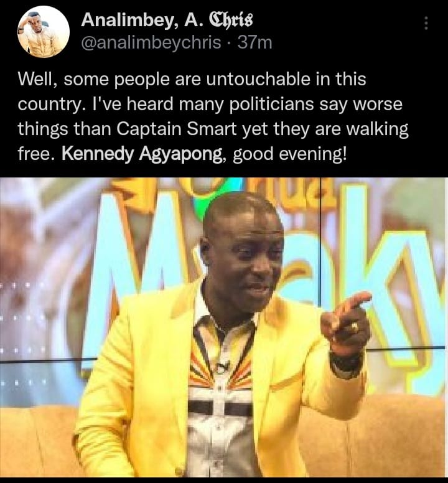Image resolution: width=448 pixels, height=483 pixels.
Task: Click the display name Analimbey, A. Chris
Action: tap(167, 21)
